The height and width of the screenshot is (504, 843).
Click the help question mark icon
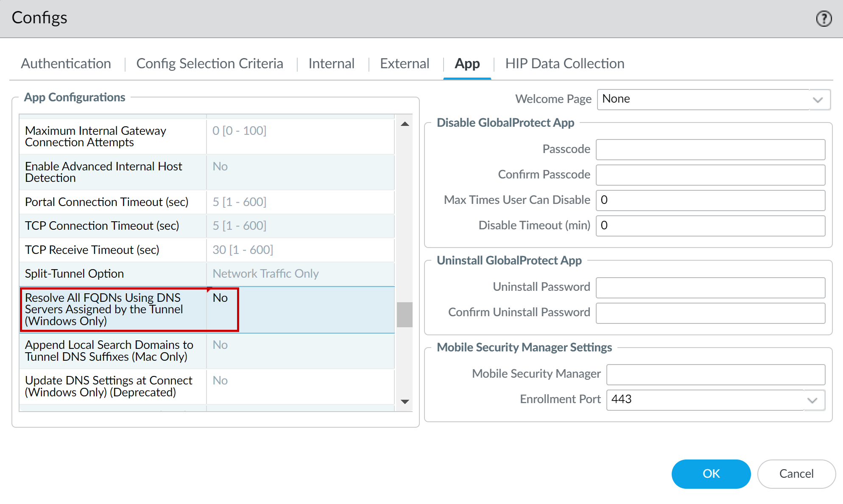[823, 19]
